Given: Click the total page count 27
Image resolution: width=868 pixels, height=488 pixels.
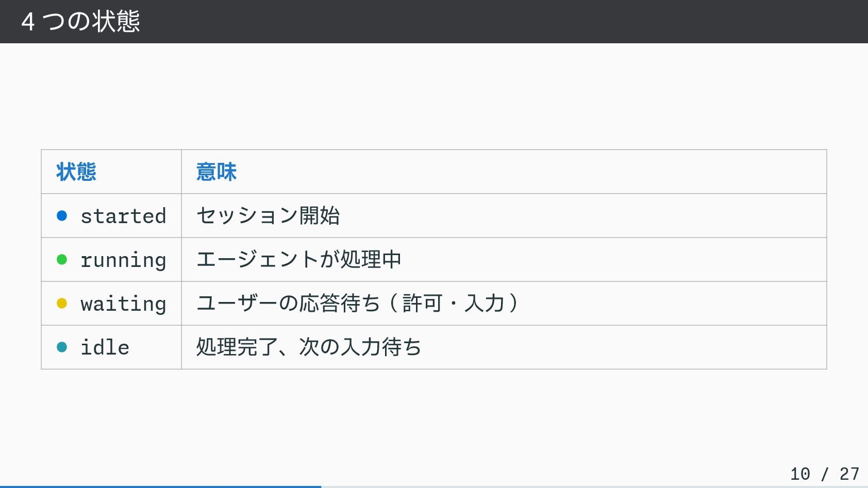Looking at the screenshot, I should (x=849, y=474).
